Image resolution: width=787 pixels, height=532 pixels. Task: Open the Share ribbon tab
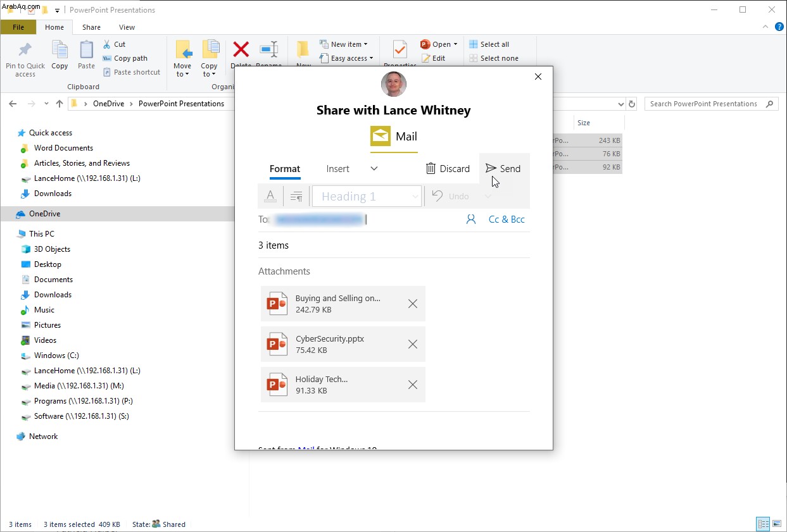pyautogui.click(x=91, y=27)
